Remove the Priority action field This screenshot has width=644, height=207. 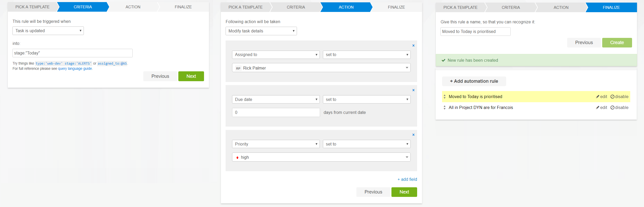tap(413, 135)
